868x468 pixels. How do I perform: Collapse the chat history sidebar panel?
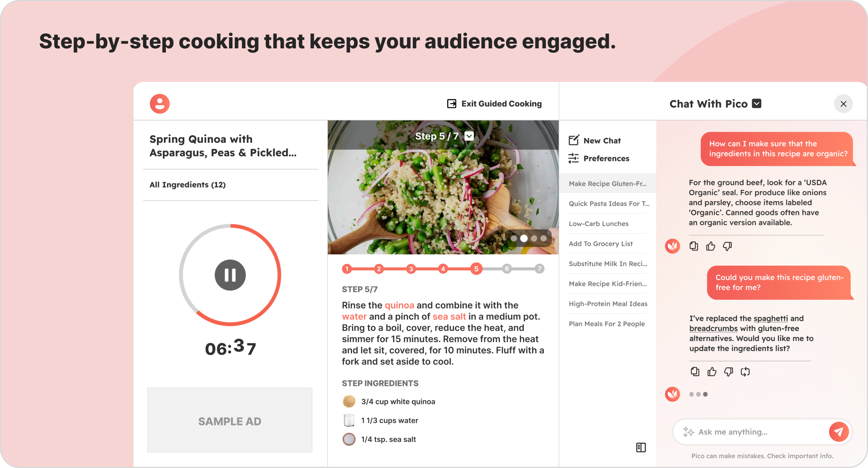tap(641, 447)
